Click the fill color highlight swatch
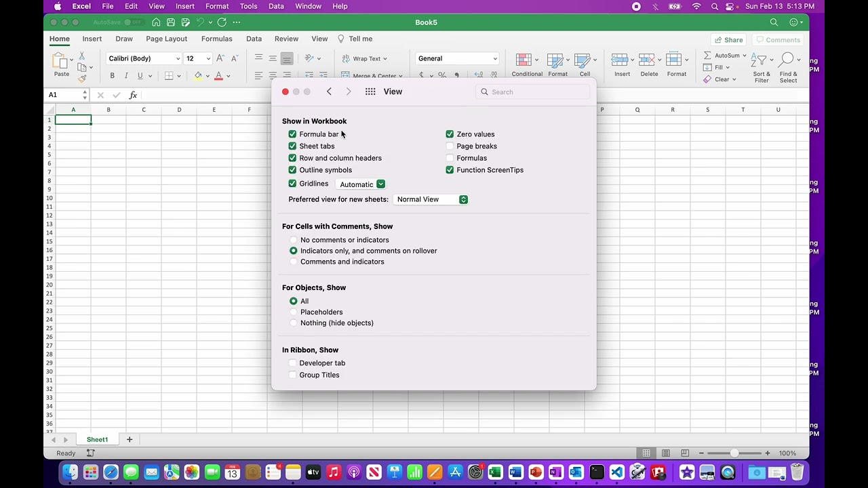Image resolution: width=868 pixels, height=488 pixels. [198, 76]
